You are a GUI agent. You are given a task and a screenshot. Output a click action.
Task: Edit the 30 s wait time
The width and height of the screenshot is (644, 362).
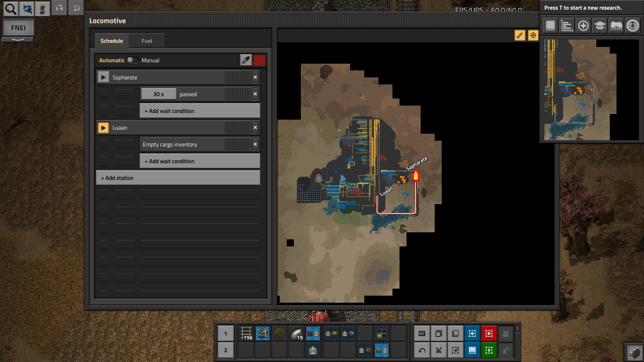click(159, 94)
